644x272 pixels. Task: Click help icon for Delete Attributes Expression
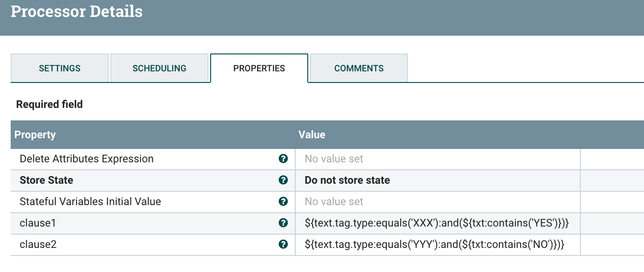click(x=283, y=159)
